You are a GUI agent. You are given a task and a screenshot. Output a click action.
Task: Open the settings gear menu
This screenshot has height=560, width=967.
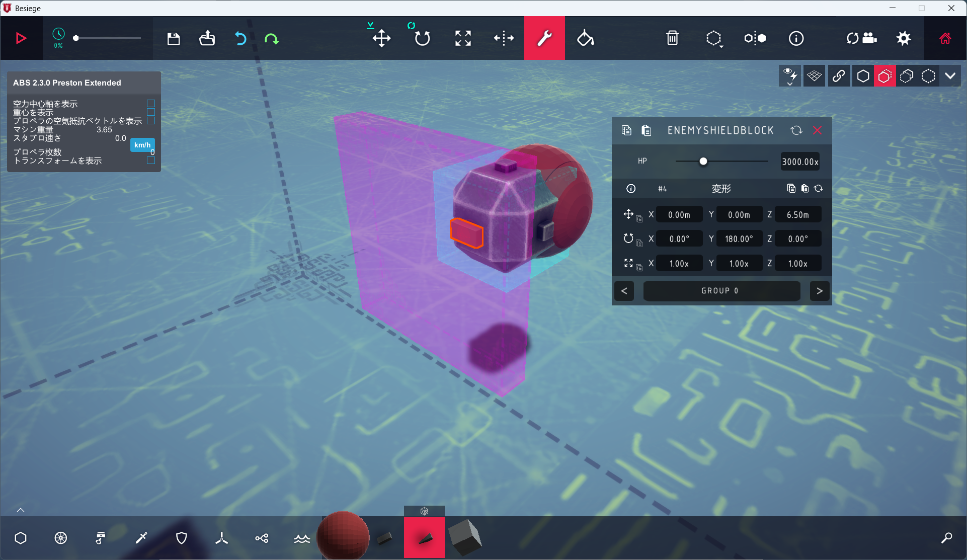pos(904,38)
